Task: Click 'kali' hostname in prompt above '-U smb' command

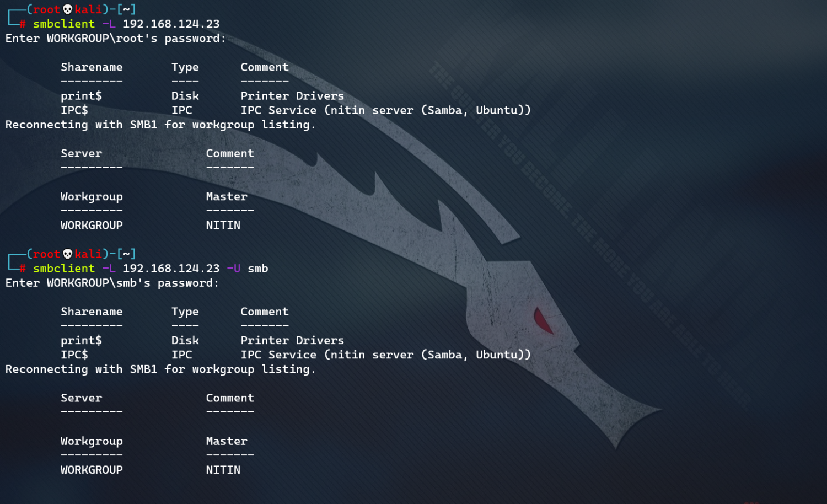Action: [88, 254]
